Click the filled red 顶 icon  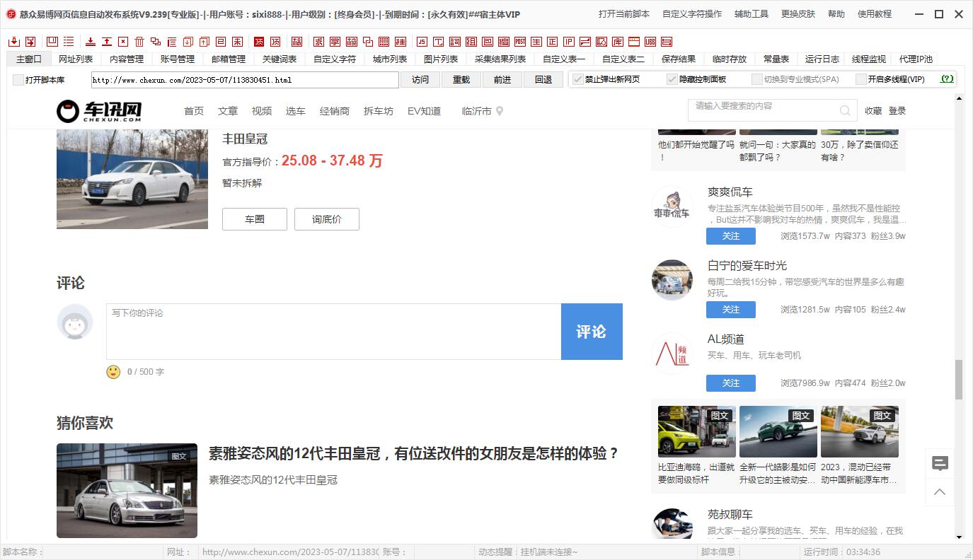[258, 42]
